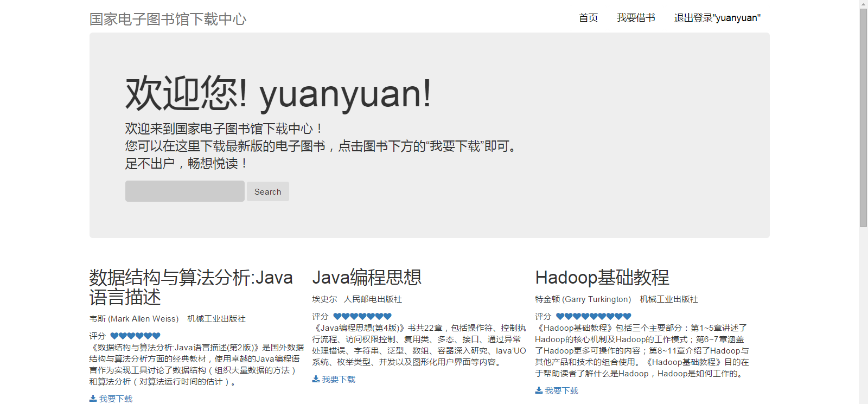Click the publisher 人民邮电出版社
The width and height of the screenshot is (868, 404).
click(x=373, y=299)
